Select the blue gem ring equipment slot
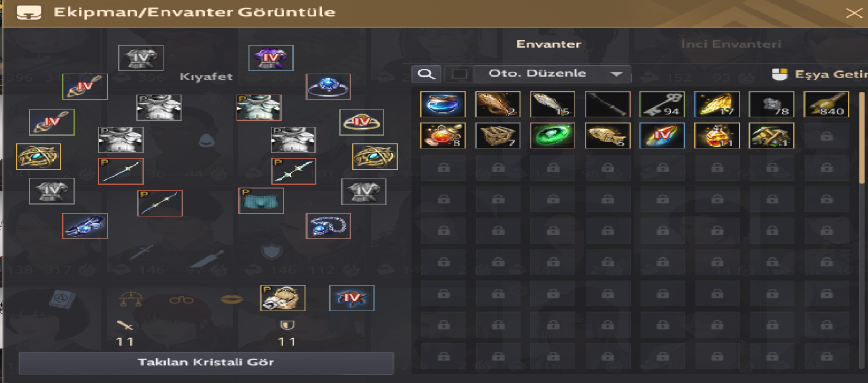 pyautogui.click(x=328, y=86)
